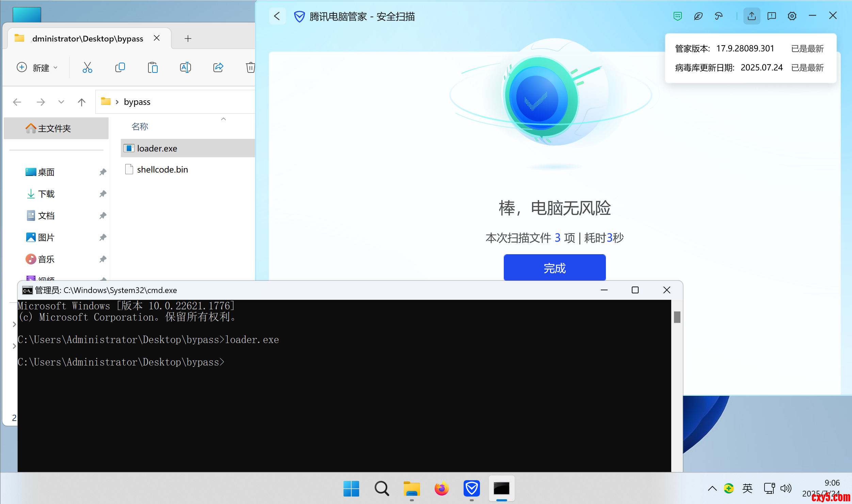Add a new Explorer tab with plus button
The width and height of the screenshot is (852, 504).
click(188, 38)
